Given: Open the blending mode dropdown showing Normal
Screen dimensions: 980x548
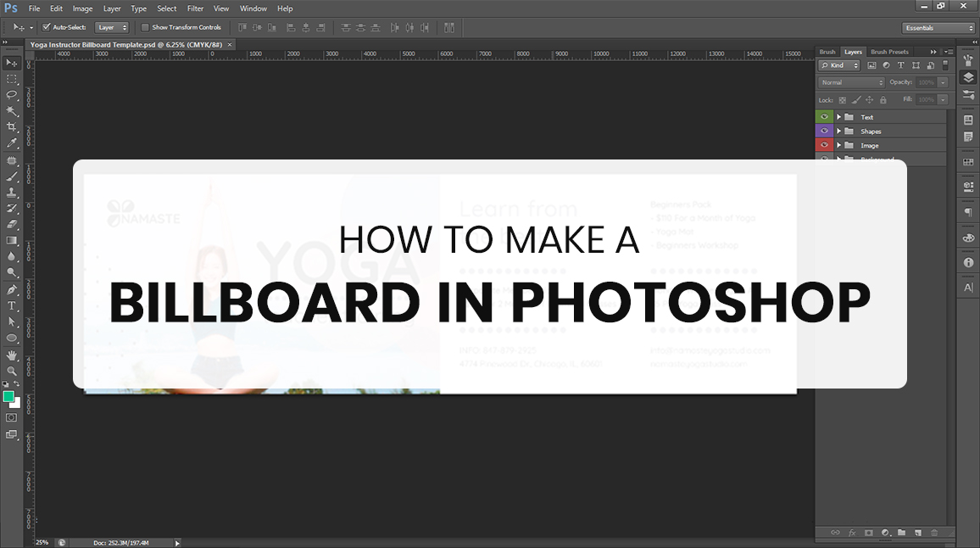Looking at the screenshot, I should coord(851,82).
